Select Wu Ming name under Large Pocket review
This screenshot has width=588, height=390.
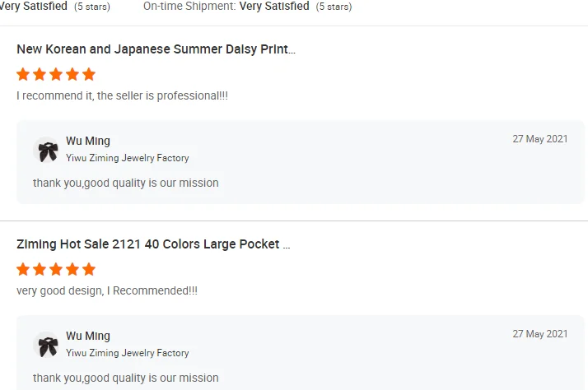click(x=88, y=337)
